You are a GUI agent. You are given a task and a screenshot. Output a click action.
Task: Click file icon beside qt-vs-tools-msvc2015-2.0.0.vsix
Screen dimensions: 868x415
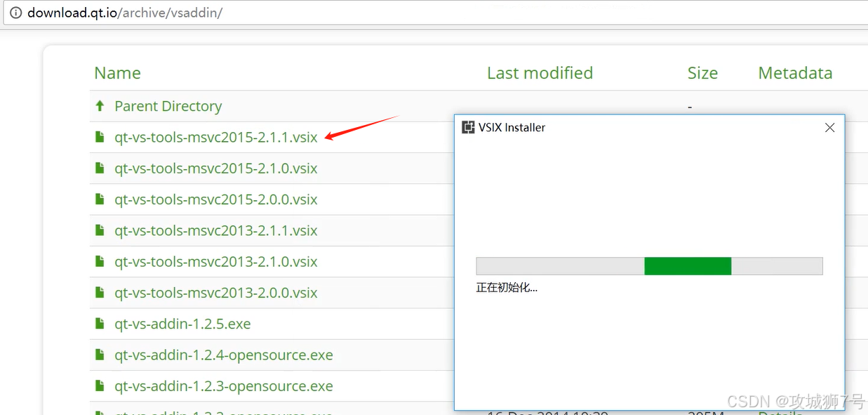pos(100,199)
